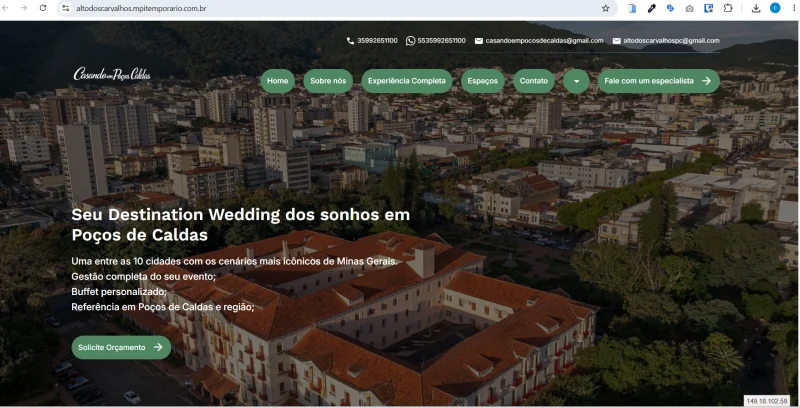Viewport: 800px width, 408px height.
Task: Open the Sobre nós page
Action: [x=328, y=81]
